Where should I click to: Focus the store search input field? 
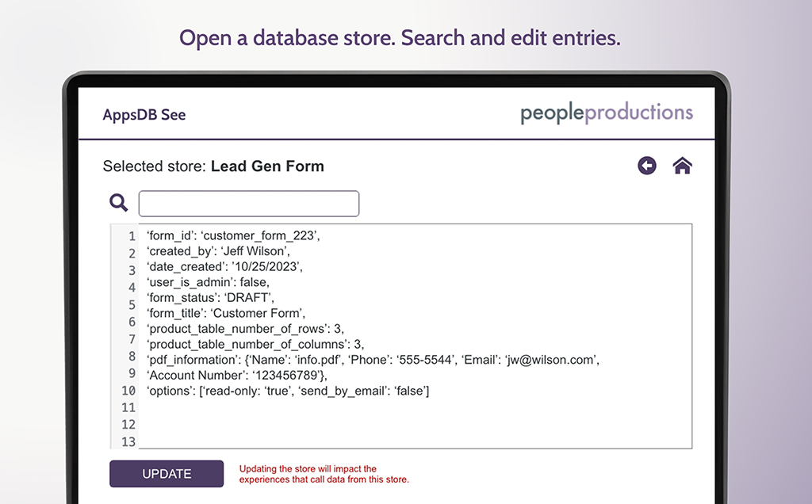249,204
